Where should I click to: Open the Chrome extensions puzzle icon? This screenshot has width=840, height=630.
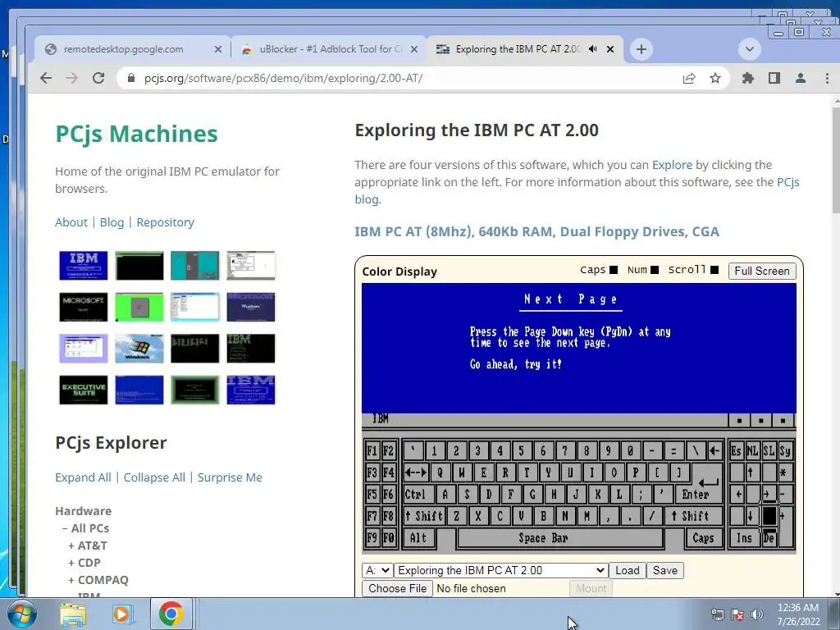tap(748, 78)
